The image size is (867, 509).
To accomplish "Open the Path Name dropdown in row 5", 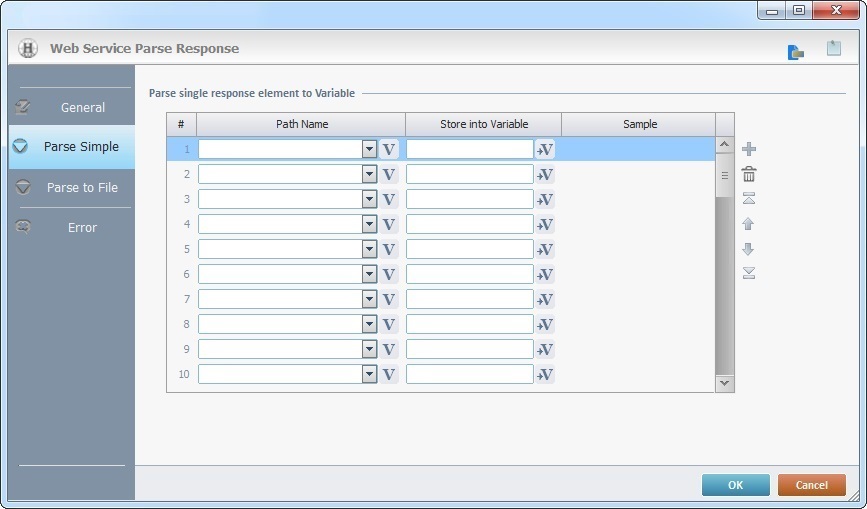I will point(369,249).
